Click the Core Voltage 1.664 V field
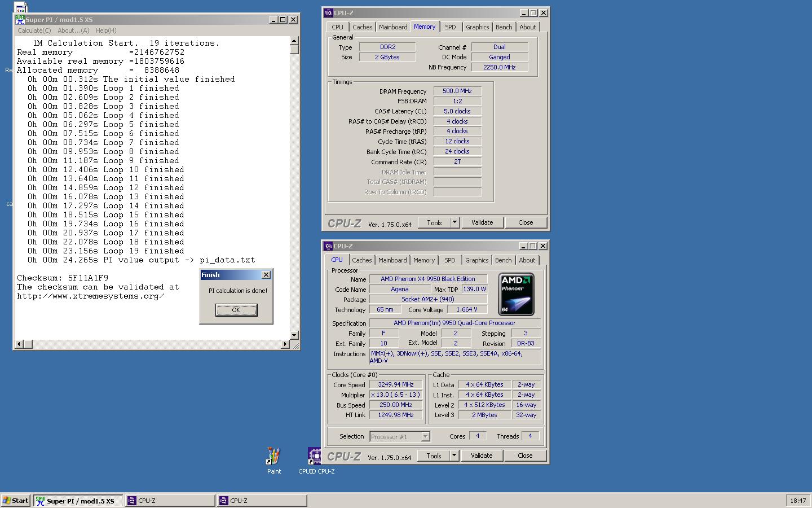The image size is (812, 508). pos(467,309)
